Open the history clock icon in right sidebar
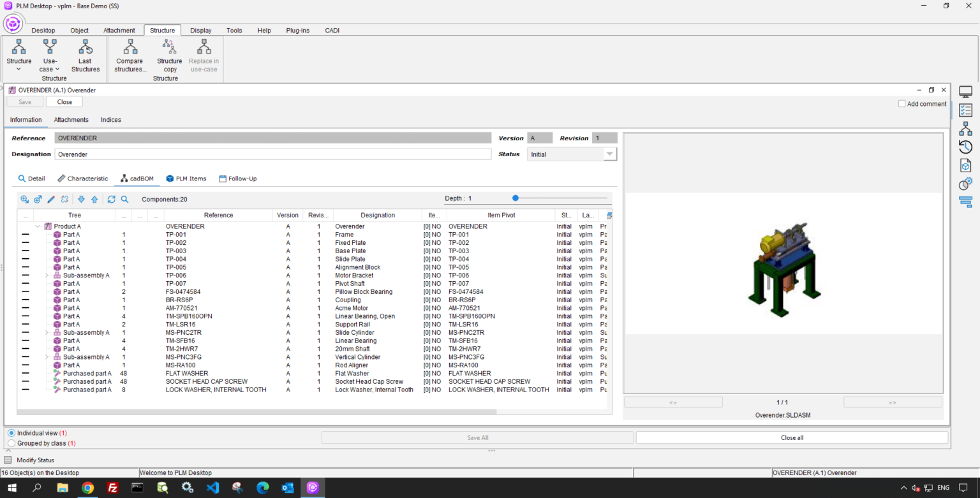 point(965,147)
